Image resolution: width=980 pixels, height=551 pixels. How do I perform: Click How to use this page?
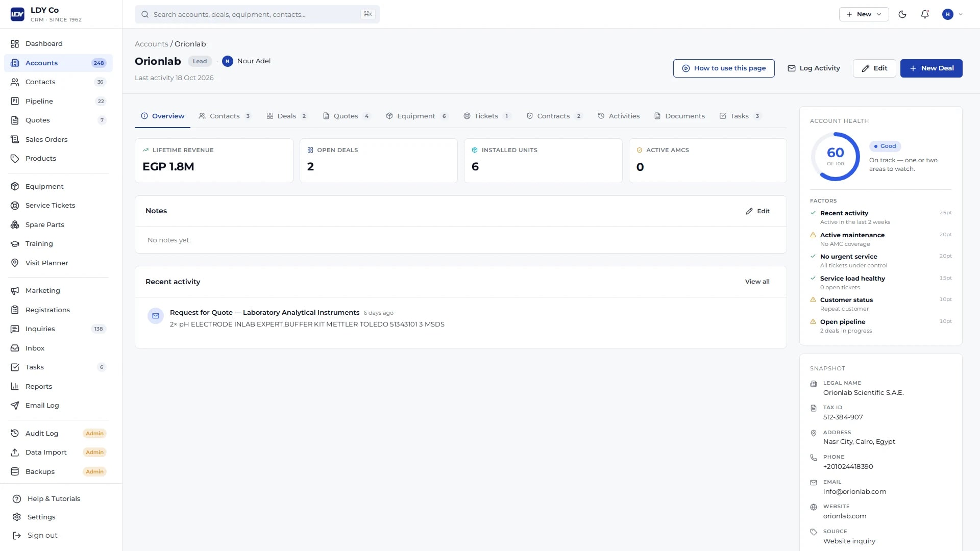click(x=724, y=68)
